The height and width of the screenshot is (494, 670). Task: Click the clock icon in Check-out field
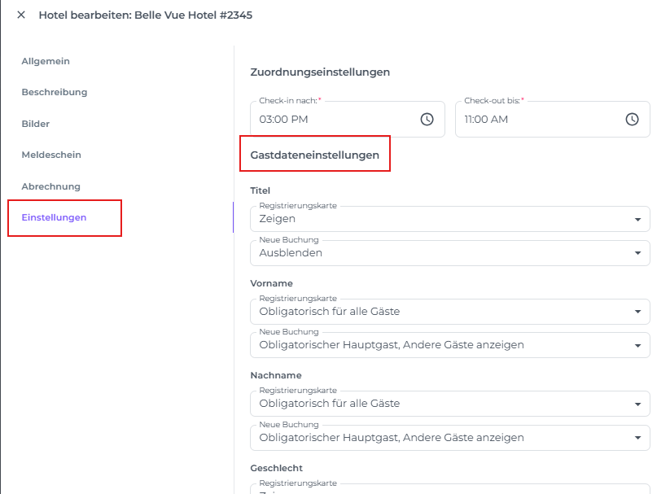632,119
